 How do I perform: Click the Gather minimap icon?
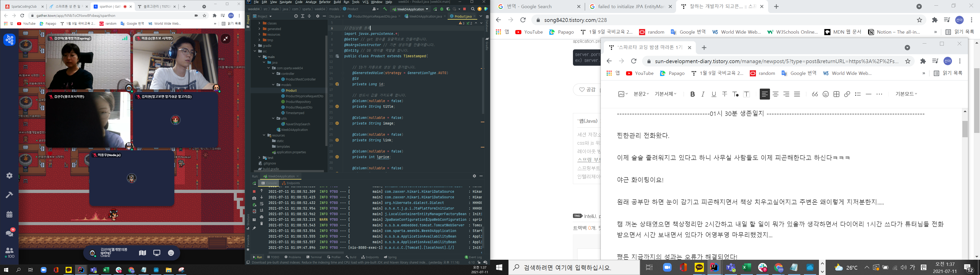point(143,253)
